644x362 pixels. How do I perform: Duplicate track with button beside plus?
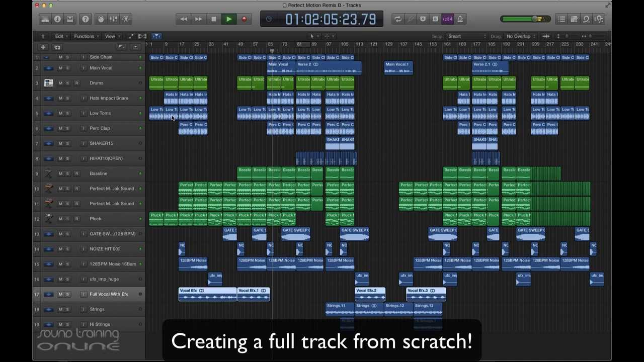pyautogui.click(x=57, y=47)
